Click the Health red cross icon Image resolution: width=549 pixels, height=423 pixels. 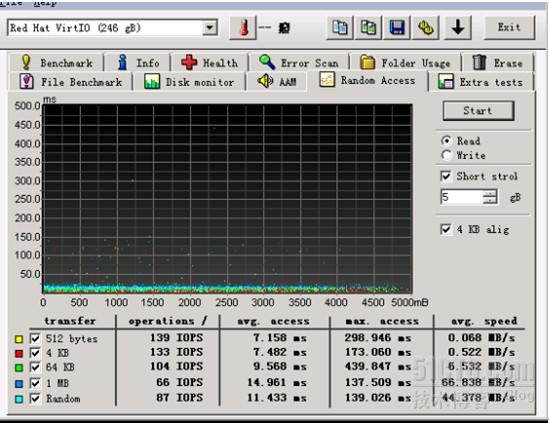[189, 63]
